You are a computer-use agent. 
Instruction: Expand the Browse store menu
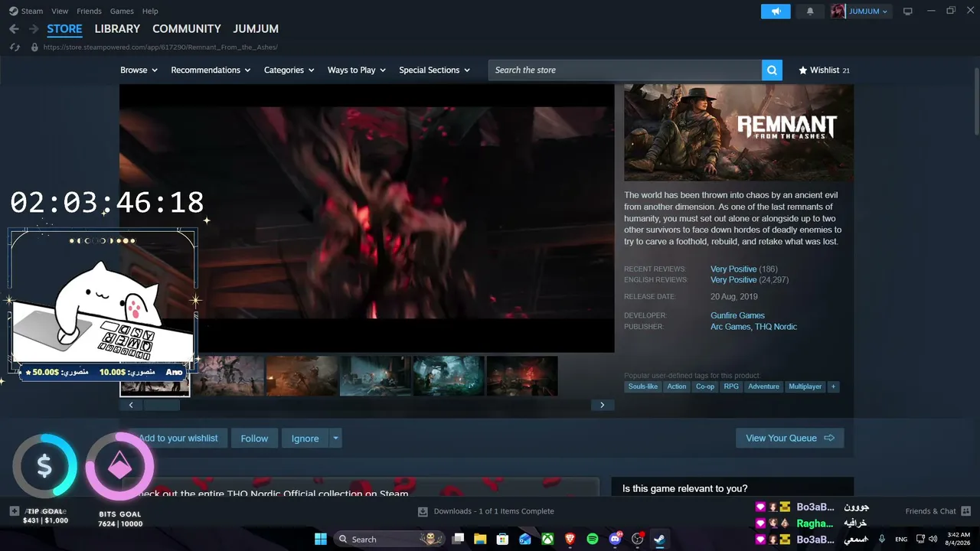pos(139,70)
